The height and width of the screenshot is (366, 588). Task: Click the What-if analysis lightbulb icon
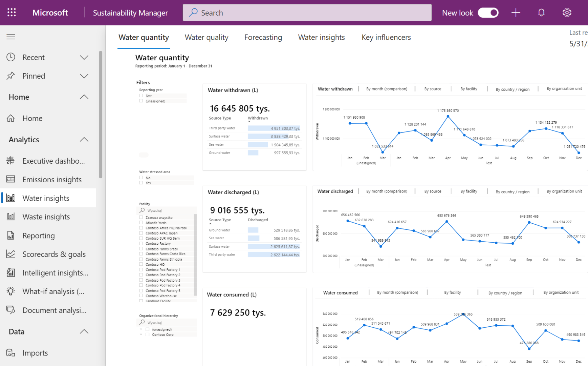(11, 291)
